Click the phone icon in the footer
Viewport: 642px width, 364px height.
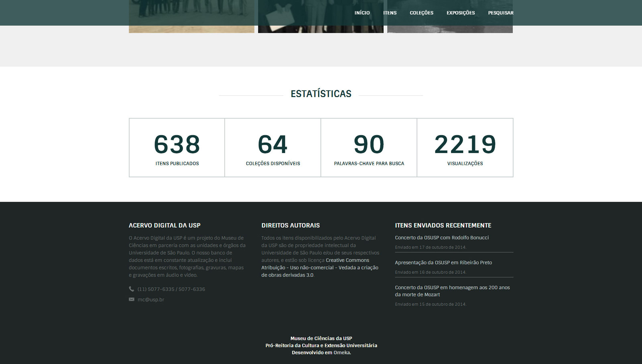132,289
